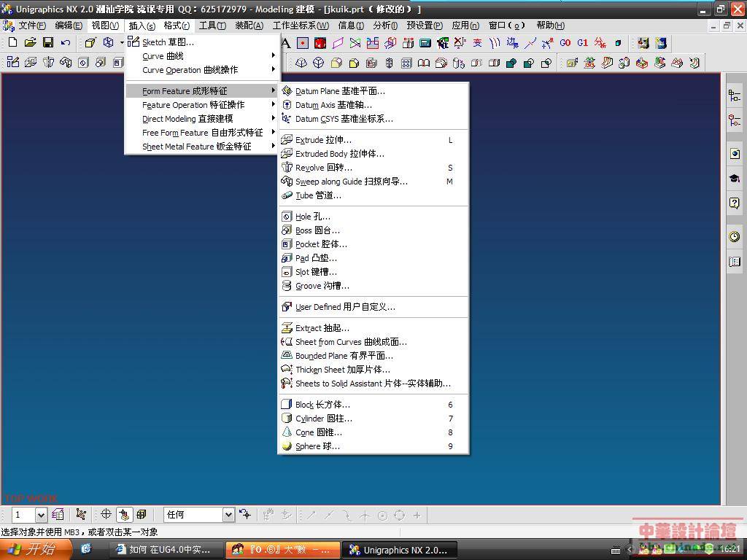Select Datum Plane 基准平面 menu entry
The image size is (747, 560).
click(373, 91)
